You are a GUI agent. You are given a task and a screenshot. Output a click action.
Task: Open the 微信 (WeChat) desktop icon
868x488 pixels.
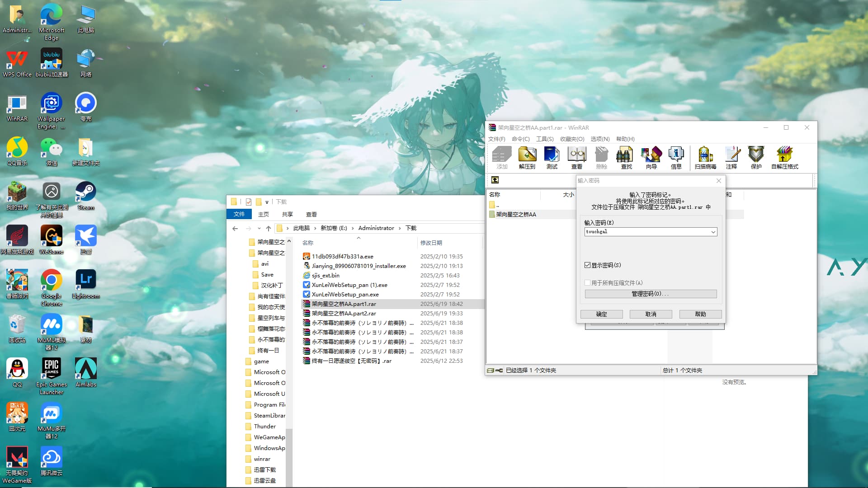click(52, 151)
